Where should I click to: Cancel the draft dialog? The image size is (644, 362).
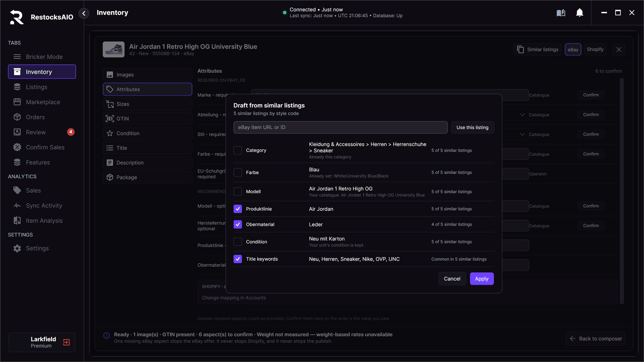452,279
